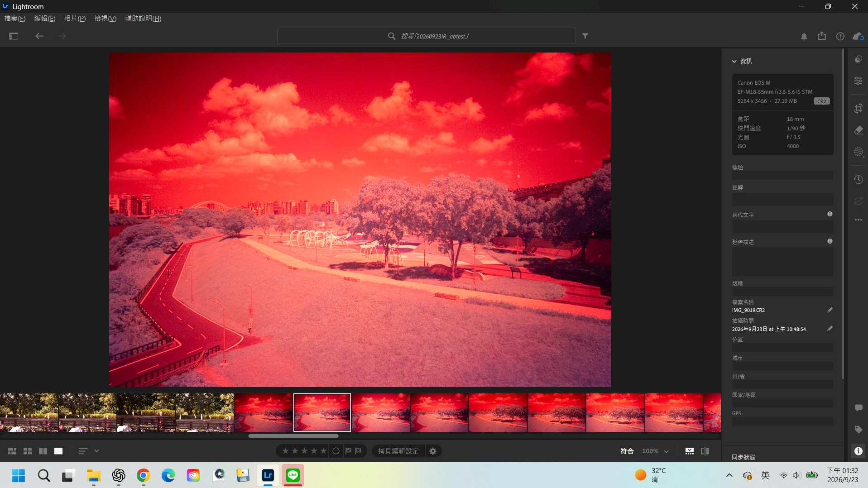Open the comments activity panel
The height and width of the screenshot is (488, 868).
coord(858,408)
